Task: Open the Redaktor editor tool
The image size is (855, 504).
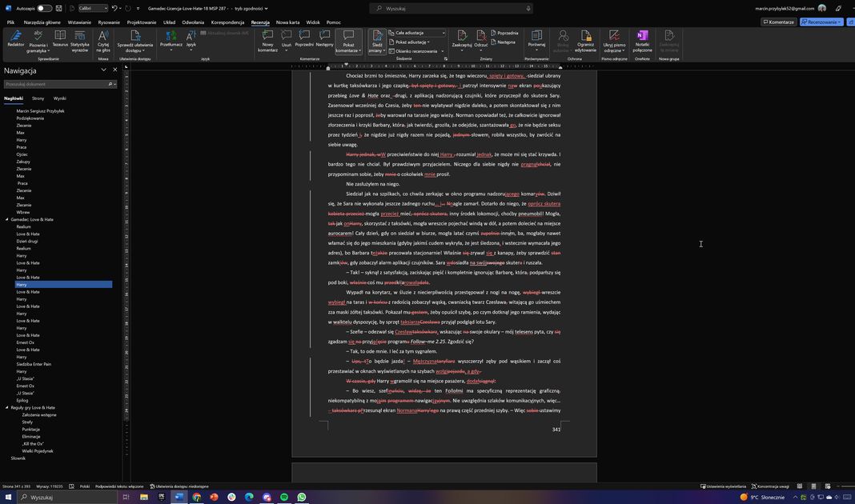Action: [x=15, y=39]
